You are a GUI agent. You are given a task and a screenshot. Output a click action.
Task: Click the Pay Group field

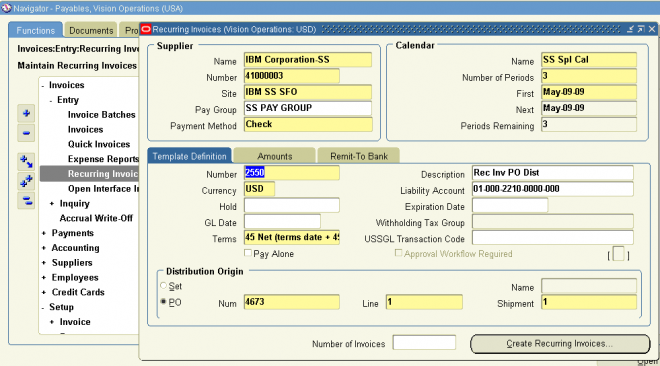click(x=308, y=108)
